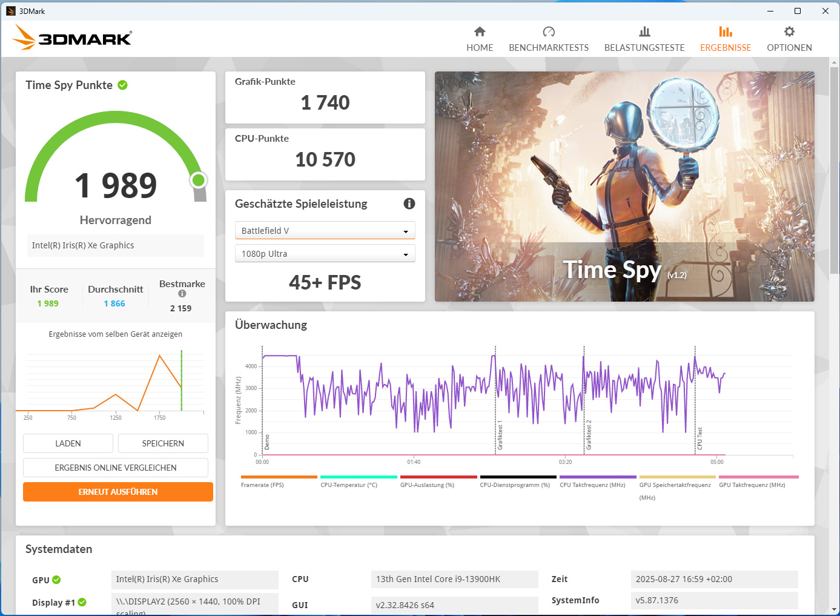
Task: Click the green GPU validation checkmark
Action: (57, 580)
